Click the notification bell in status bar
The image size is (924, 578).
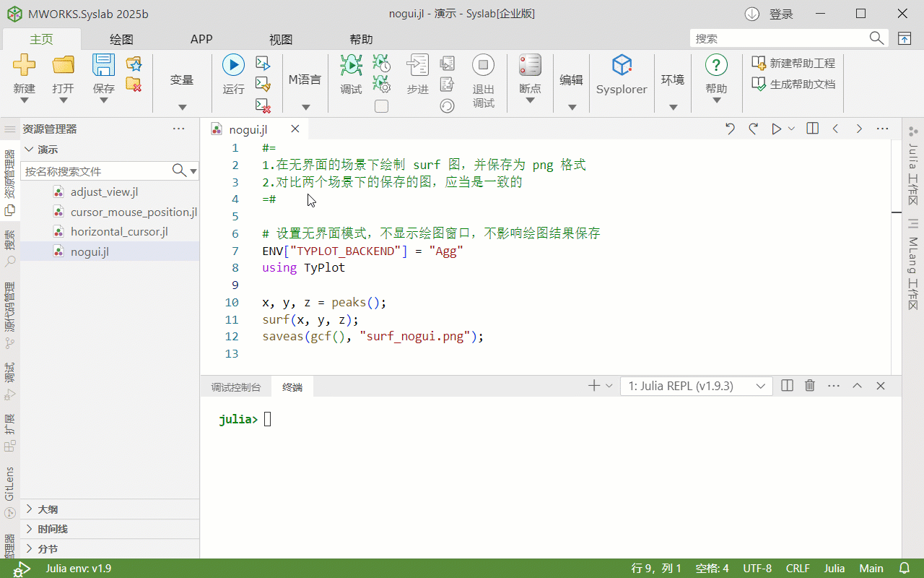(905, 569)
